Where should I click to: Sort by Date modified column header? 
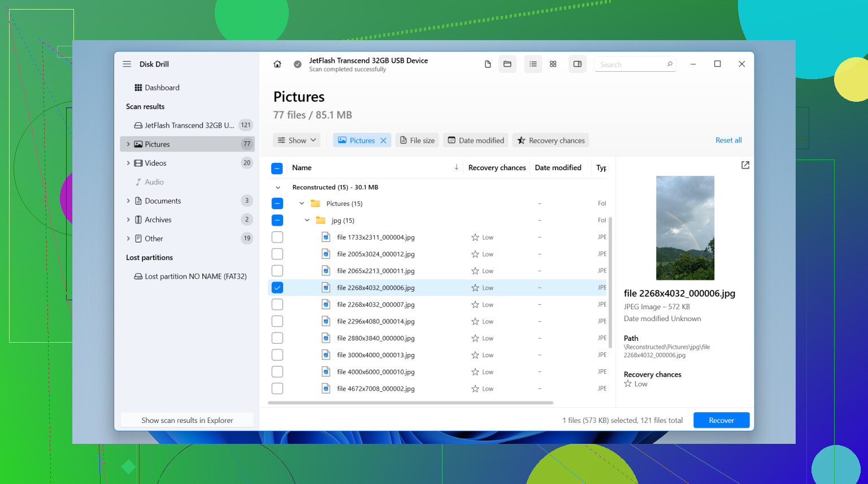point(558,168)
